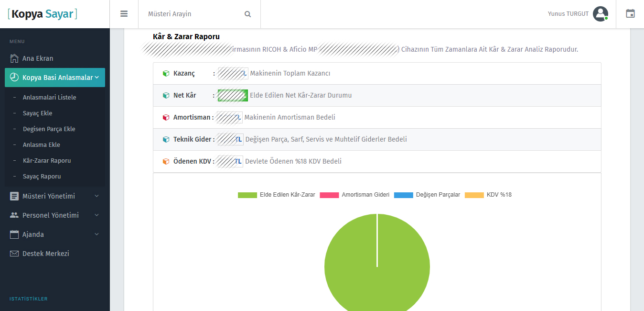Click the green Kazanç cube icon
Screen dimensions: 644x311
pyautogui.click(x=166, y=74)
